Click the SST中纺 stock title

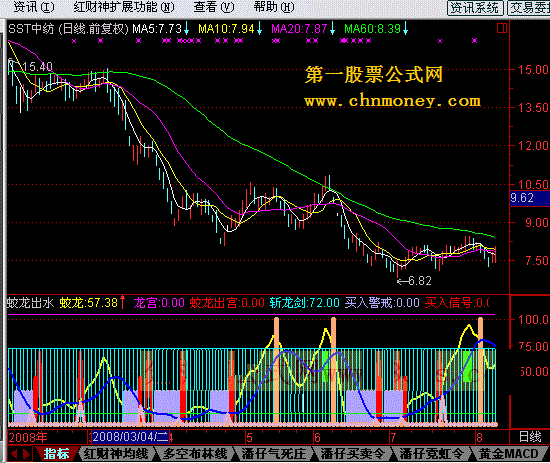(x=31, y=29)
